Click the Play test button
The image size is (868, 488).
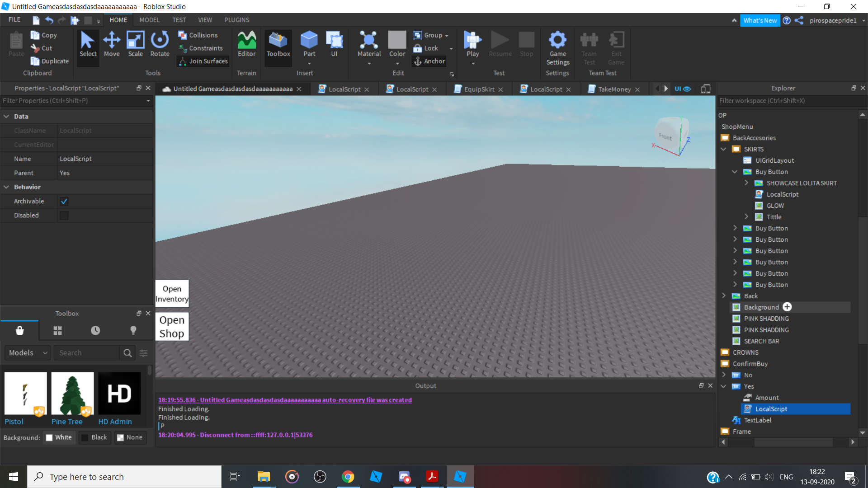(472, 44)
